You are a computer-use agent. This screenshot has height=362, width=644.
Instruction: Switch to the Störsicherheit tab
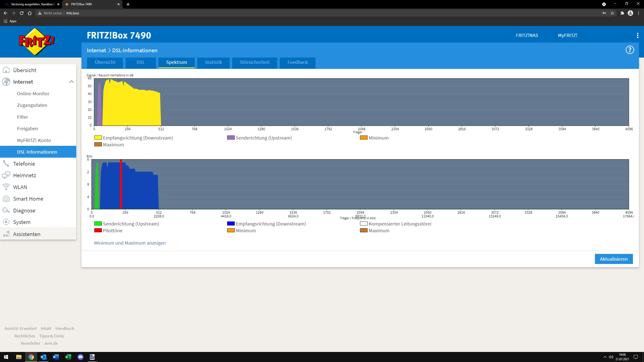pos(254,62)
